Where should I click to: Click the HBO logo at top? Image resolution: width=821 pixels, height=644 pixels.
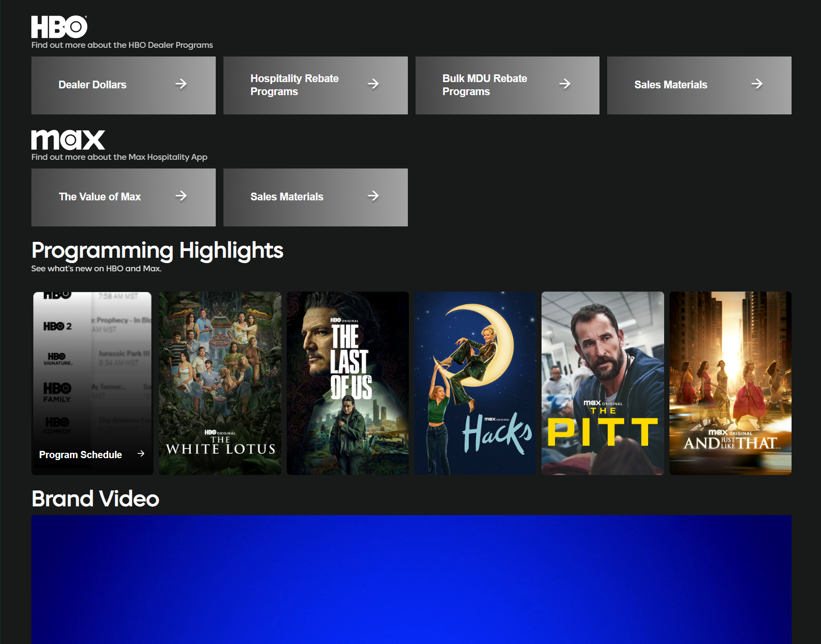click(59, 27)
